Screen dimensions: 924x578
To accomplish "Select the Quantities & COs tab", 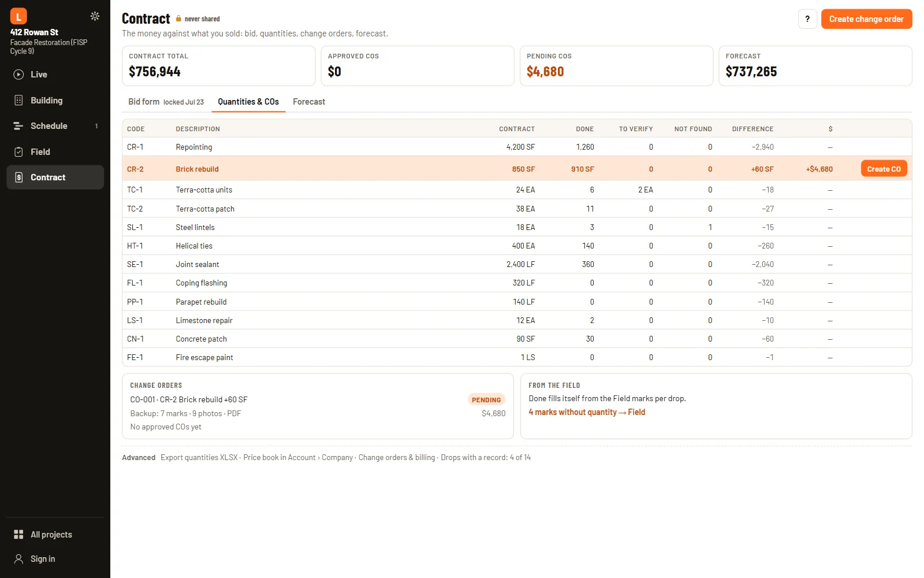I will tap(248, 102).
